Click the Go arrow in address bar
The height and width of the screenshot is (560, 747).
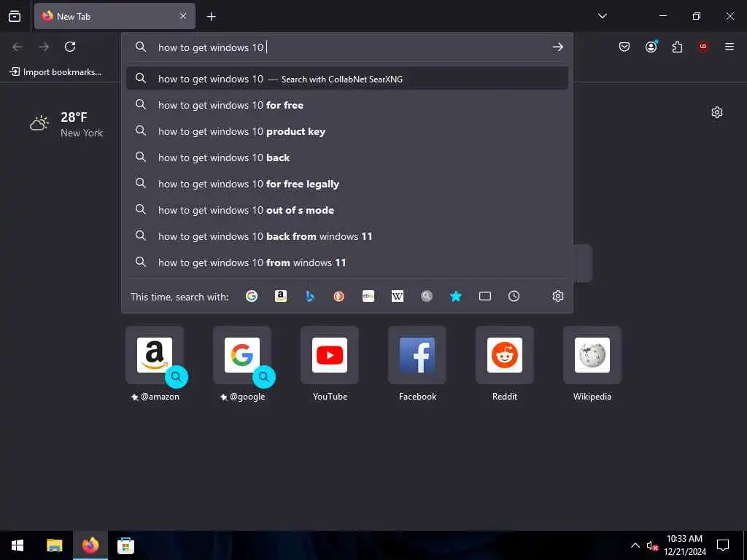point(557,47)
